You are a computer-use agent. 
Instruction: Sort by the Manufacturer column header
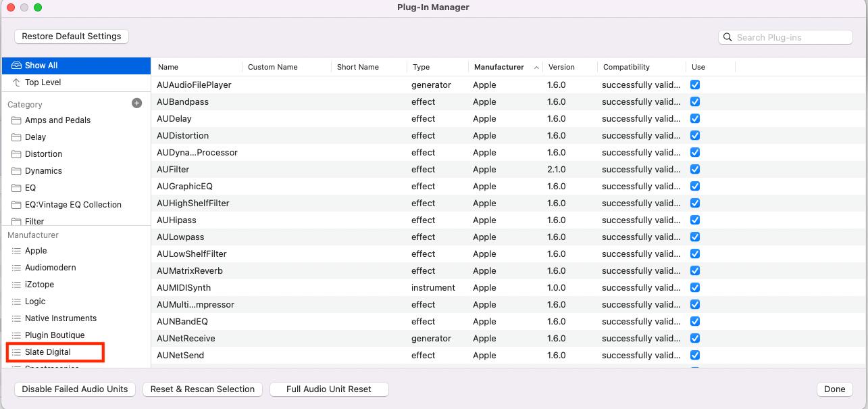(x=499, y=67)
